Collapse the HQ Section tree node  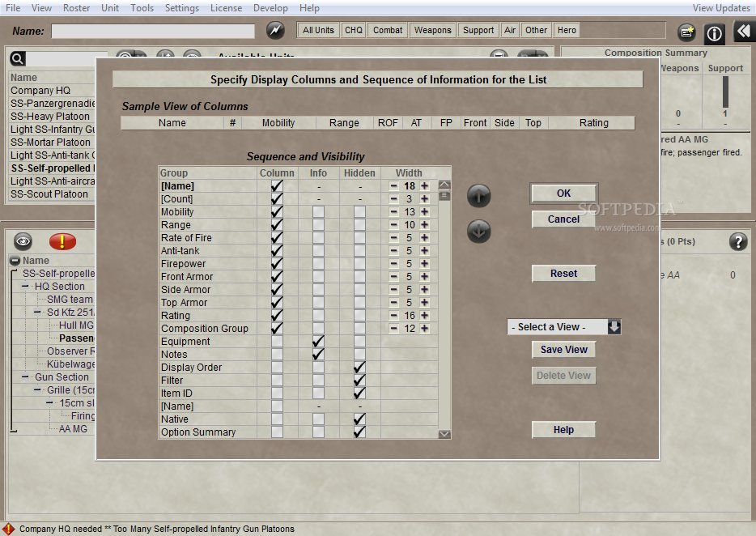[25, 286]
